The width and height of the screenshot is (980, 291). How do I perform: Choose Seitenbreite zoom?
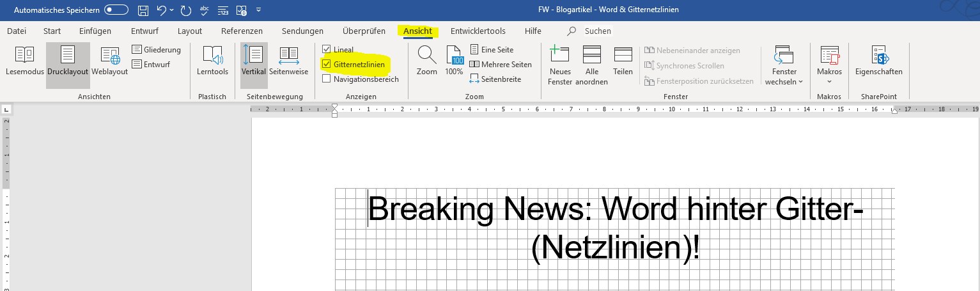tap(495, 79)
